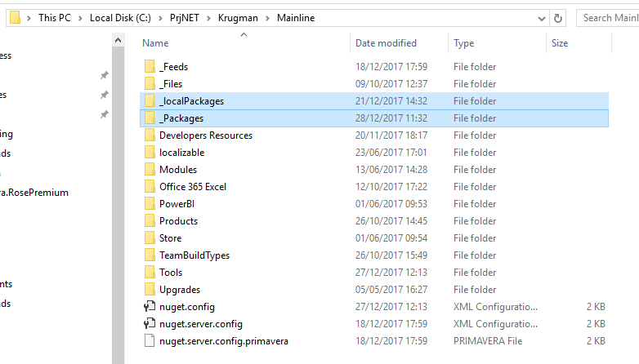Select the _Feeds folder name
The image size is (639, 364).
pyautogui.click(x=173, y=67)
